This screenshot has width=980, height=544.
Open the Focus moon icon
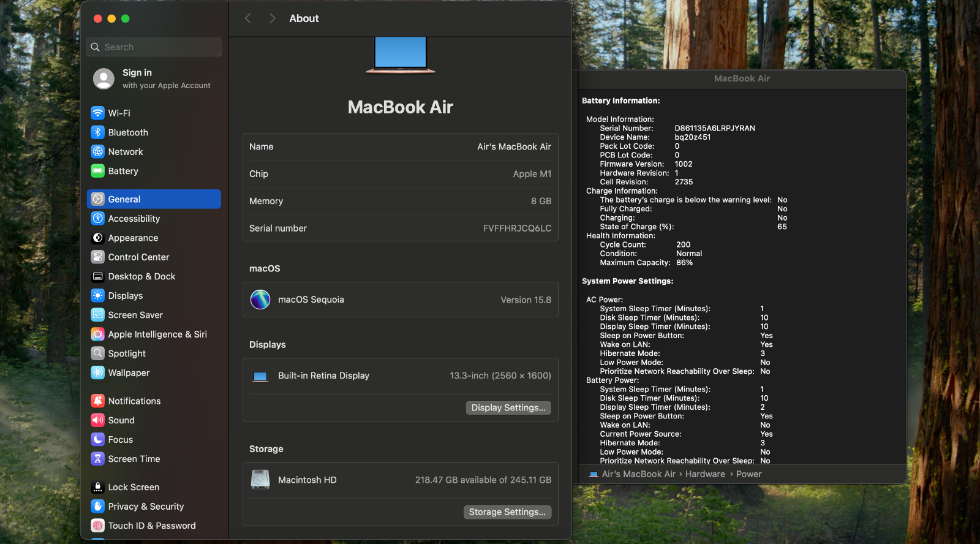98,439
